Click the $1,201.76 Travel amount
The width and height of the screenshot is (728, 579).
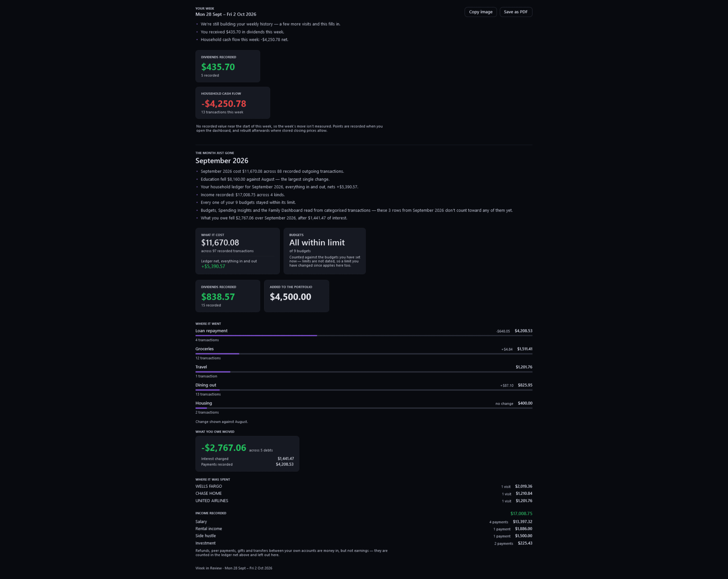[524, 367]
